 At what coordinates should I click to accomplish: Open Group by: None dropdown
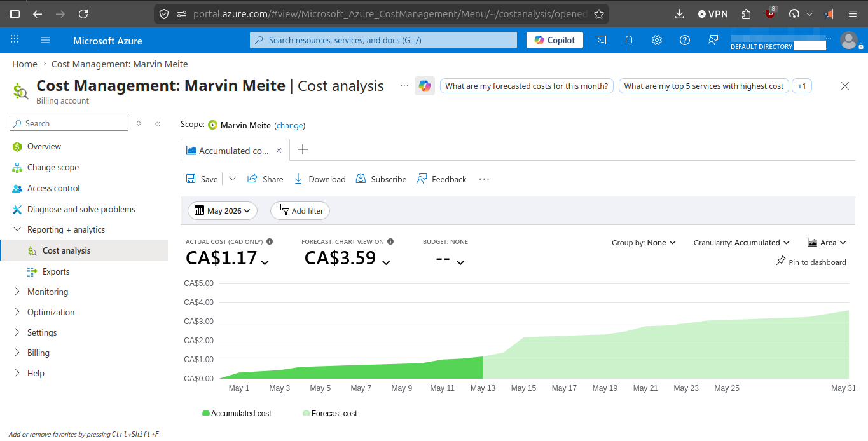(644, 243)
